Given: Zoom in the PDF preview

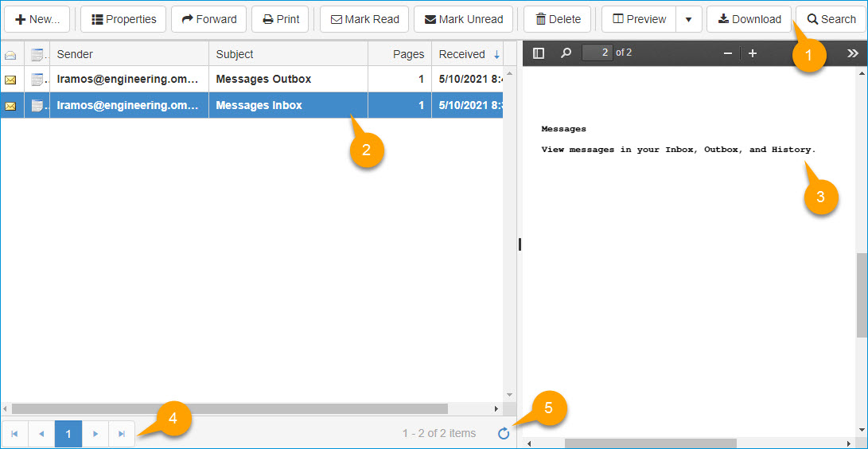Looking at the screenshot, I should click(x=753, y=53).
